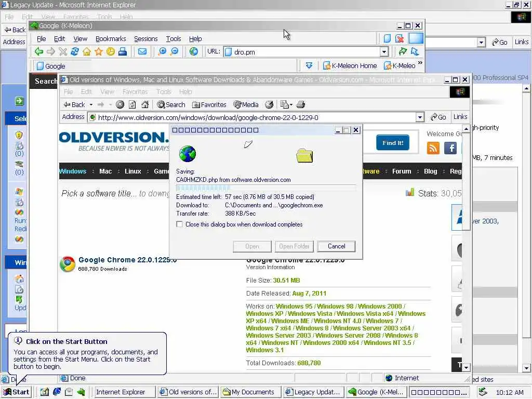Click K-Meleon green back arrow

38,51
